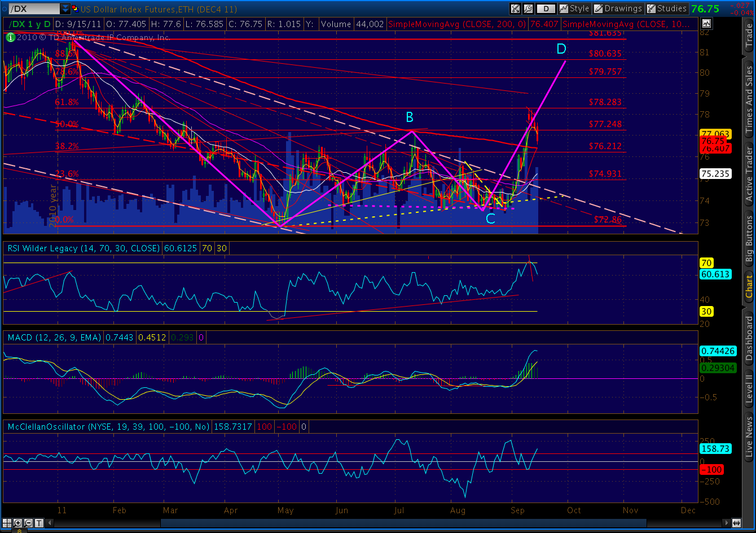The width and height of the screenshot is (756, 533).
Task: Toggle the circle indicator left of symbol box
Action: click(x=5, y=9)
